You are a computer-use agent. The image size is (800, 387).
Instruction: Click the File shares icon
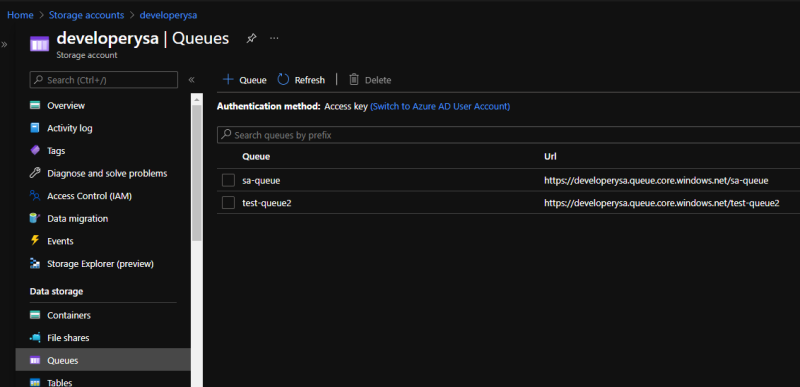point(35,338)
